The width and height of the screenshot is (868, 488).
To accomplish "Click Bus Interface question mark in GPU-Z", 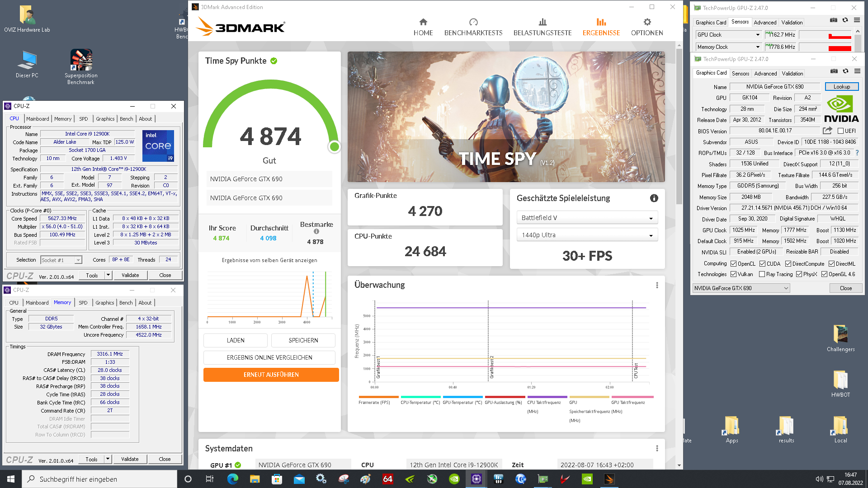I will coord(857,153).
